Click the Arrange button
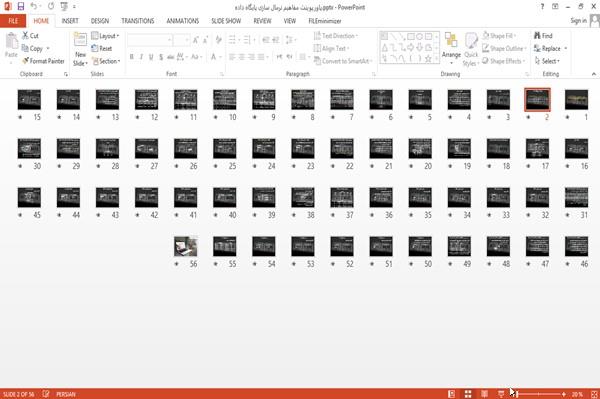600x399 pixels. (x=451, y=49)
